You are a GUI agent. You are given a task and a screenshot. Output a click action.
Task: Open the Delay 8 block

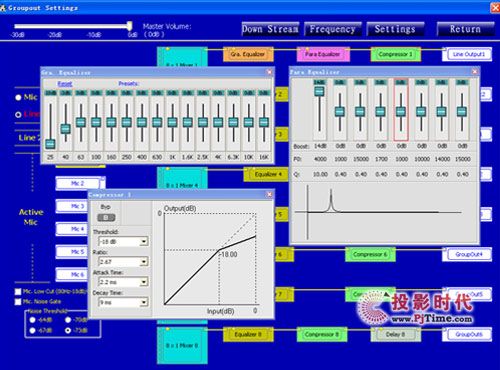[395, 334]
